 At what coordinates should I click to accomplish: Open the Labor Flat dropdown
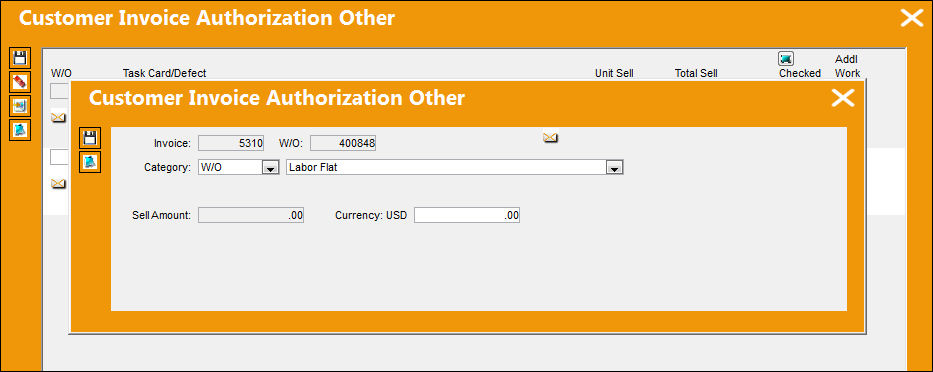614,168
